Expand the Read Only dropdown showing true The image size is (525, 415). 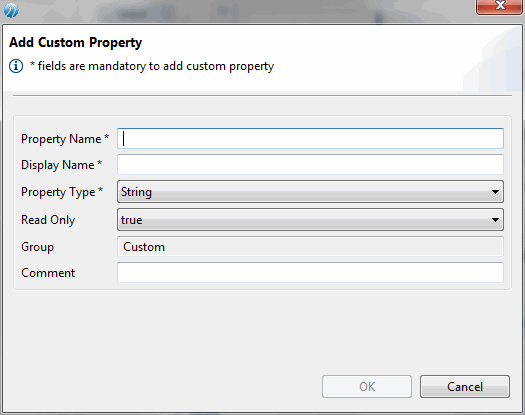(x=310, y=220)
